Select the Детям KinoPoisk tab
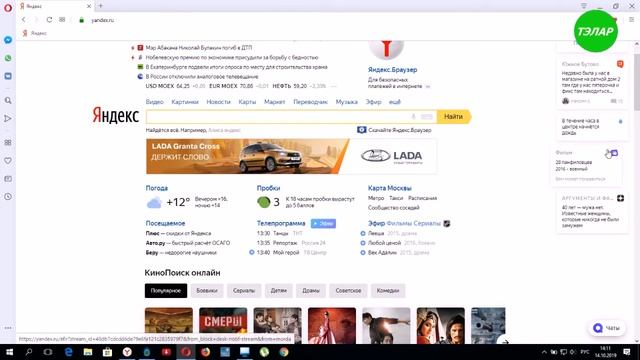The image size is (640, 360). tap(279, 291)
